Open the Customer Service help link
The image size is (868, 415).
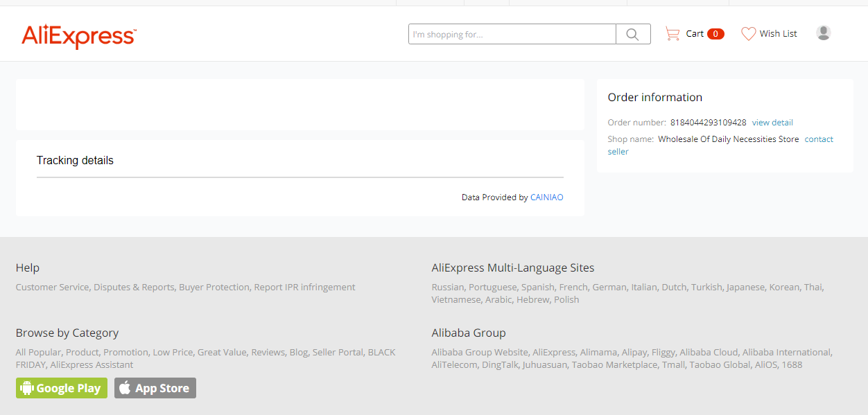point(52,287)
